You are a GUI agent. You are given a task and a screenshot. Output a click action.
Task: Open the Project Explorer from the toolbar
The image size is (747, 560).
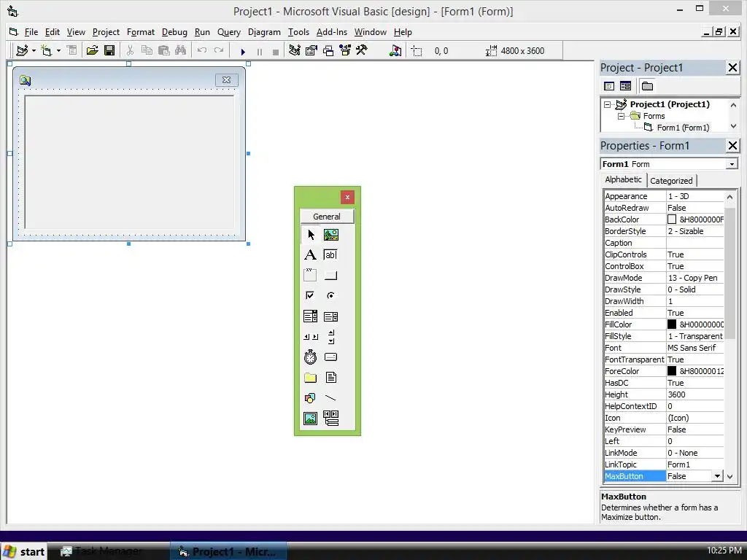pyautogui.click(x=295, y=50)
